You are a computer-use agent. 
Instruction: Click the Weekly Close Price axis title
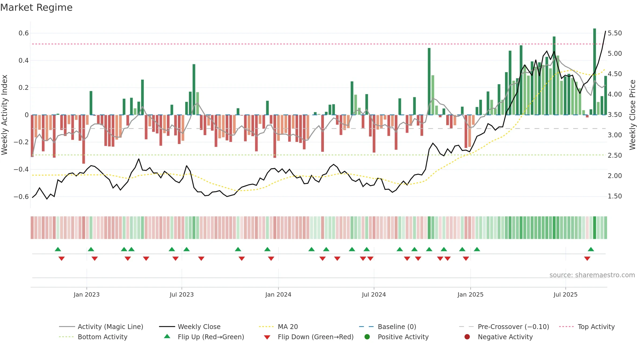632,114
